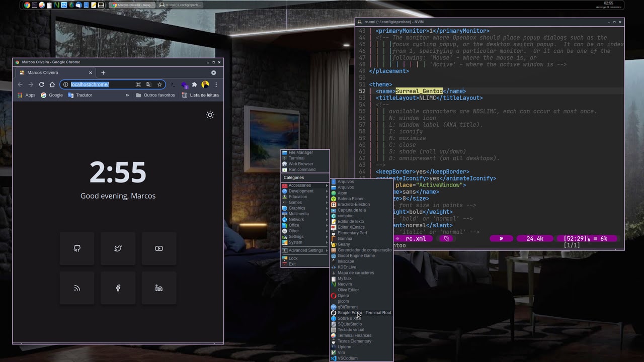
Task: Launch Brackets-Electron from submenu
Action: (x=361, y=205)
